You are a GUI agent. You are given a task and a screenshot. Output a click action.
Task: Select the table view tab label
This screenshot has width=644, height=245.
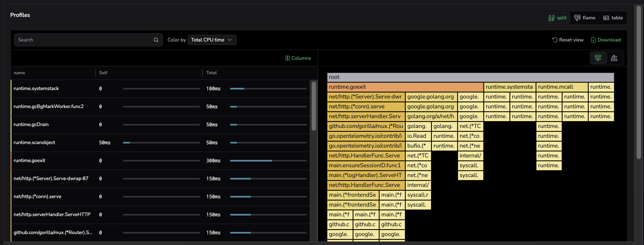click(x=617, y=18)
